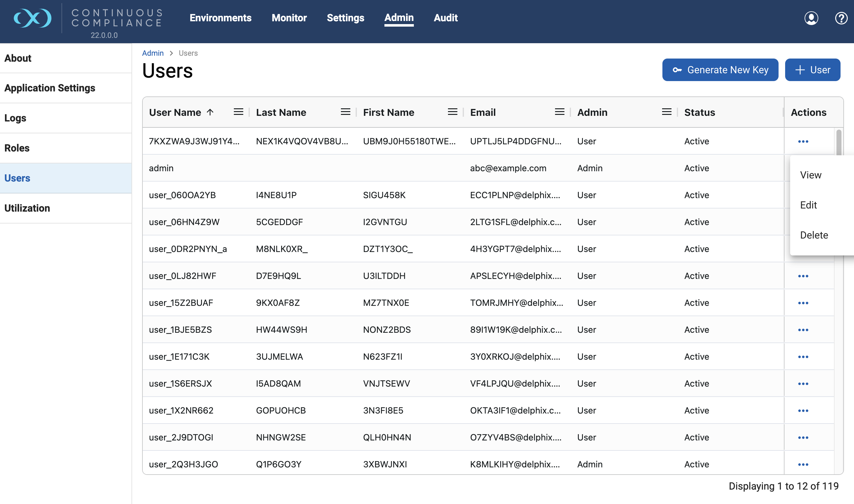Click Generate New Key button
Screen dimensions: 854x504
pyautogui.click(x=720, y=70)
